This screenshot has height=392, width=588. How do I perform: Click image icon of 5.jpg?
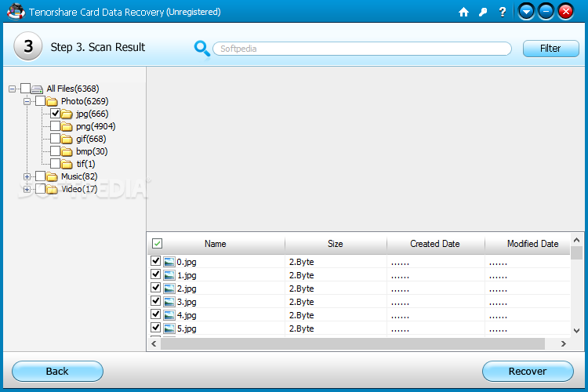coord(169,328)
